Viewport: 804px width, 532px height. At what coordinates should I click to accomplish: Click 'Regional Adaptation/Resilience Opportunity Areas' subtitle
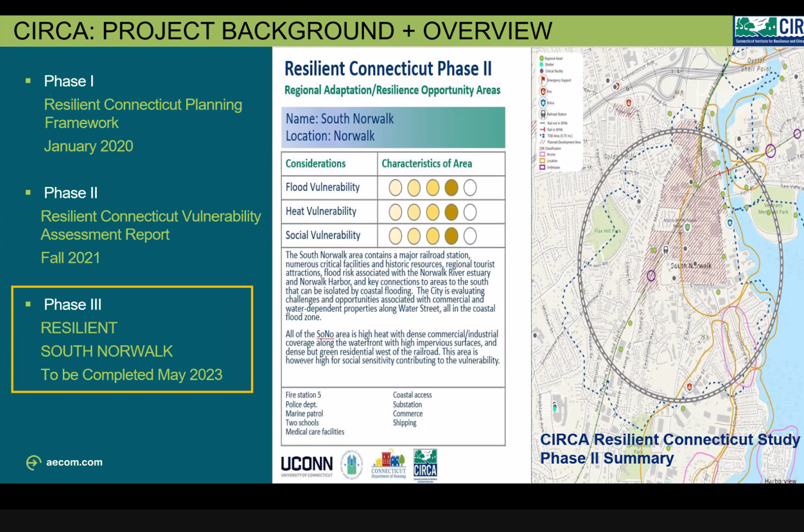[x=392, y=90]
